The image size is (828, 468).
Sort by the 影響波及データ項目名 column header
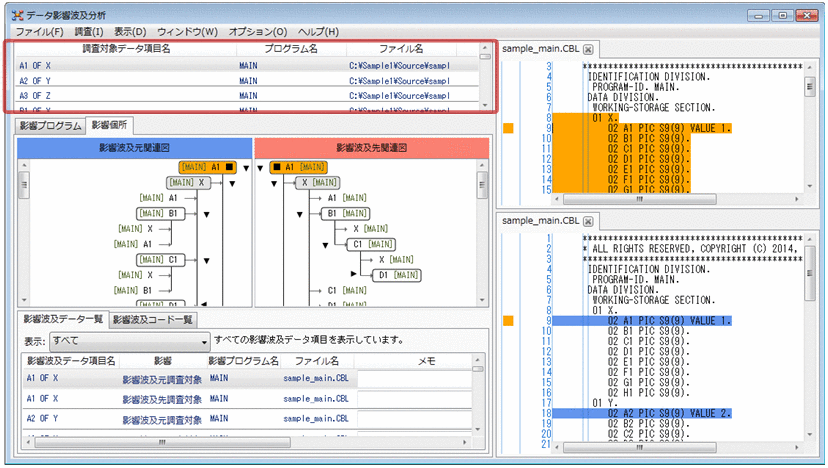pyautogui.click(x=71, y=361)
